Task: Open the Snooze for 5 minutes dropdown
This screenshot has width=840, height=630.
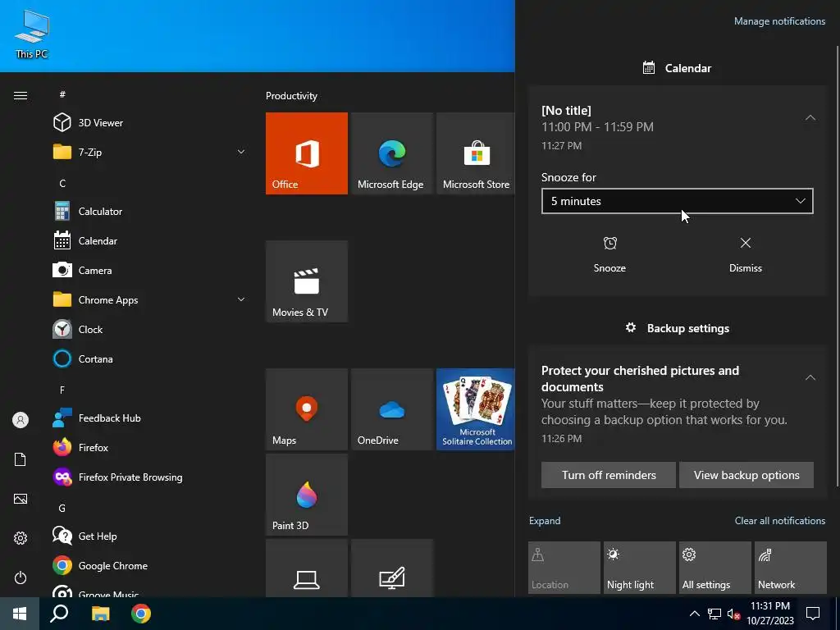Action: pyautogui.click(x=677, y=201)
